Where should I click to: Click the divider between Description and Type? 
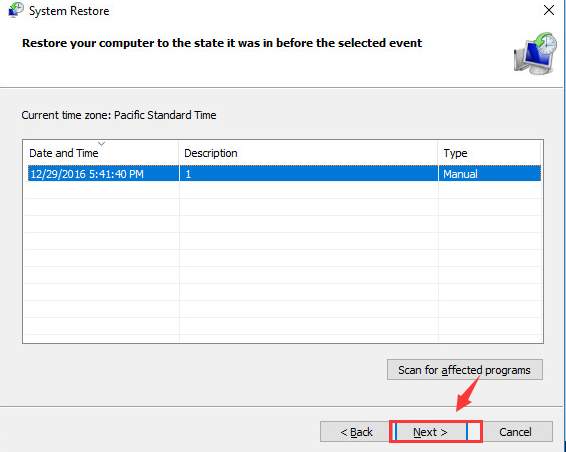point(438,153)
